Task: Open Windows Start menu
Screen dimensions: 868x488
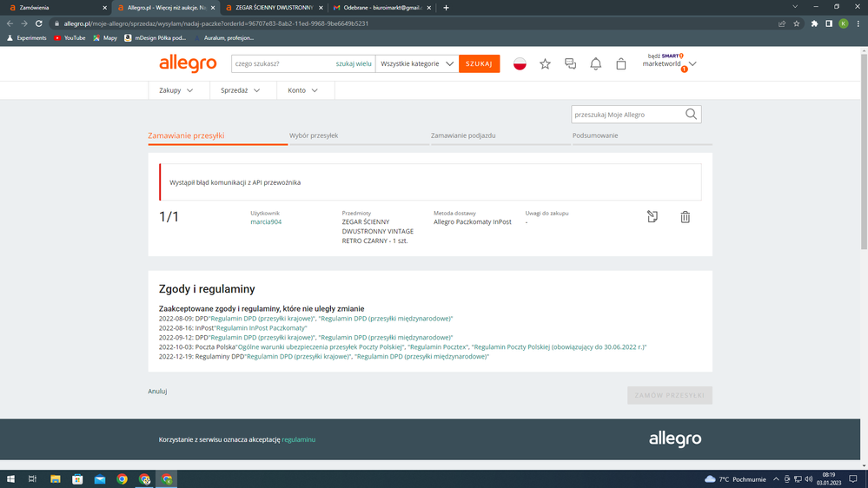Action: coord(10,479)
